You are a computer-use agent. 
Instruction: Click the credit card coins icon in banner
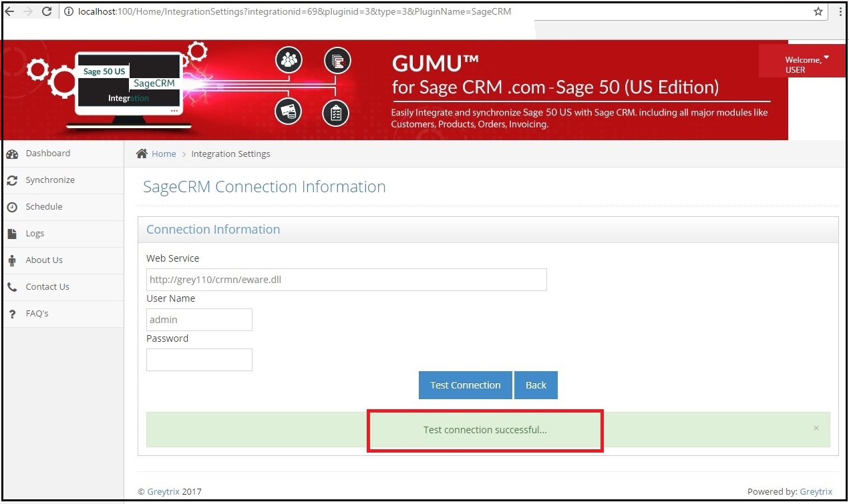(289, 111)
